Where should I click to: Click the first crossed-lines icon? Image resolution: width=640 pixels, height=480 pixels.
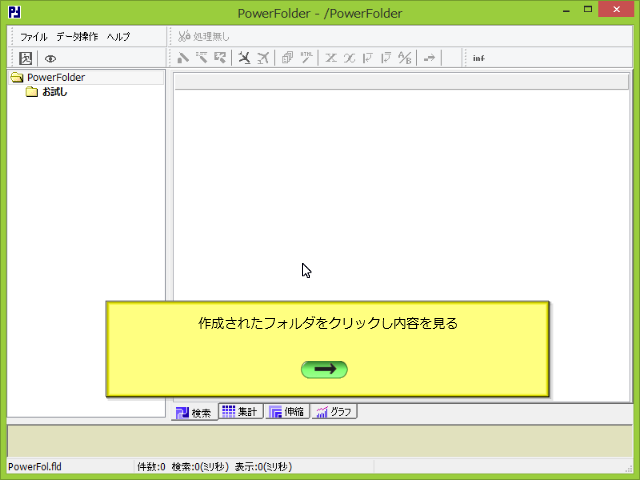pos(331,58)
